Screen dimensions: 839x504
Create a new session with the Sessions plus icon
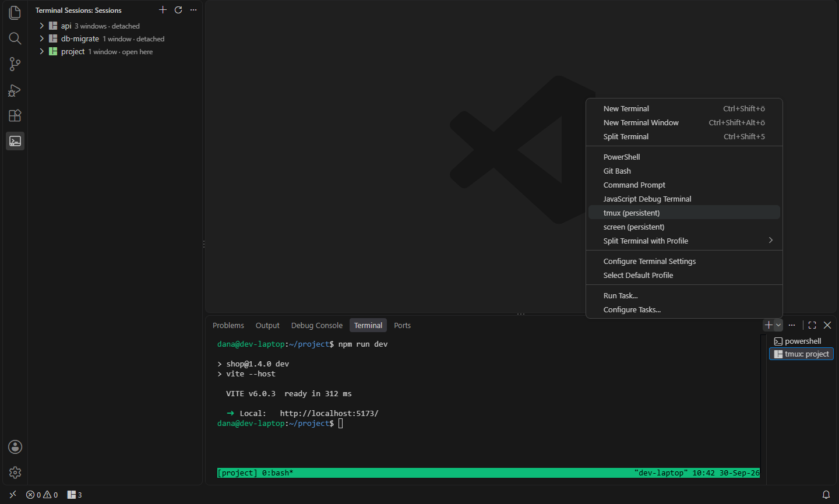point(163,10)
